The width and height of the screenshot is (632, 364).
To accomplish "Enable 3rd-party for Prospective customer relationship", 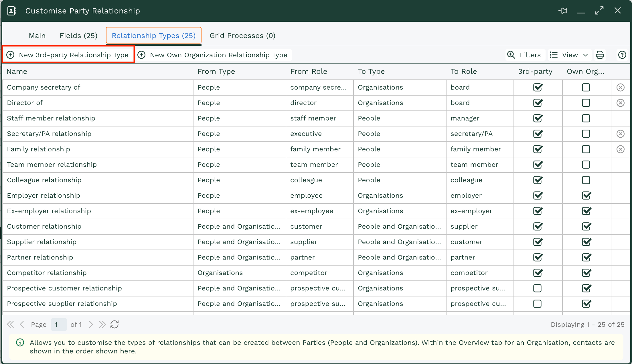I will [537, 288].
